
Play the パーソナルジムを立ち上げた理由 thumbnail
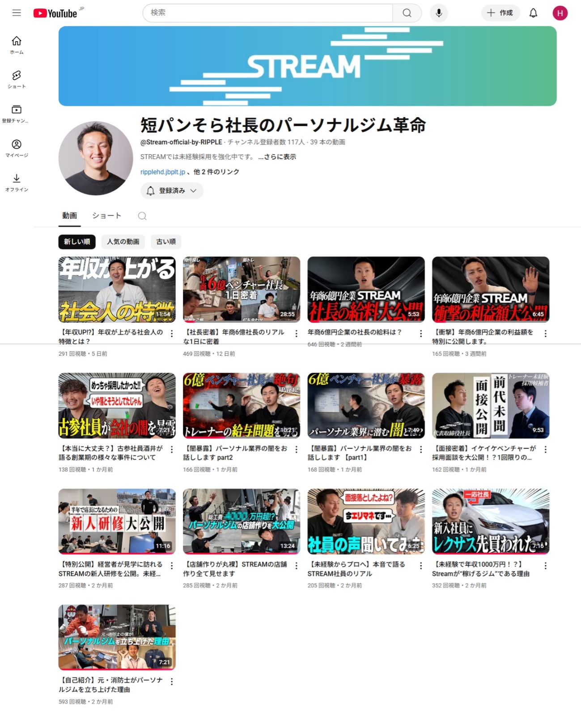(x=117, y=638)
